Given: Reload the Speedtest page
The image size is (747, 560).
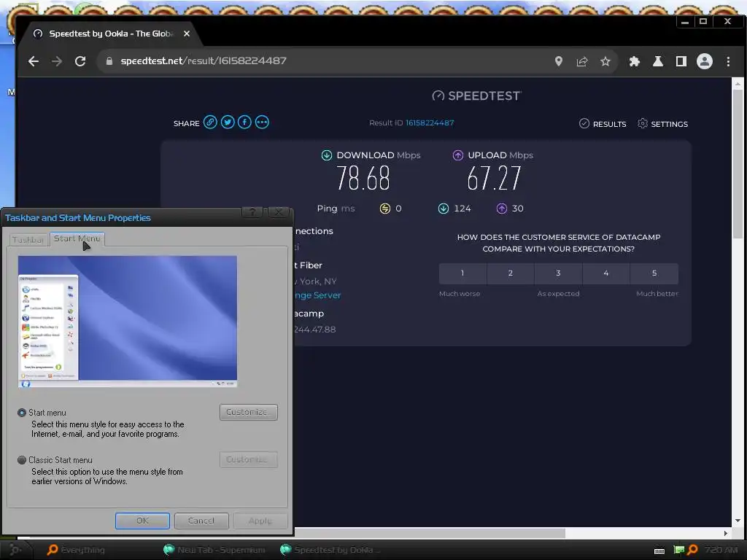Looking at the screenshot, I should [80, 61].
